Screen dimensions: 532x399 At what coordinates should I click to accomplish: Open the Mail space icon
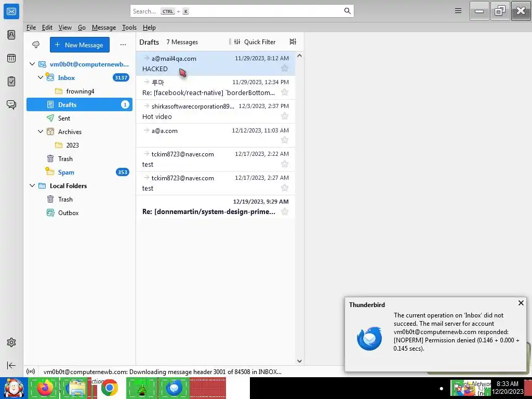11,11
